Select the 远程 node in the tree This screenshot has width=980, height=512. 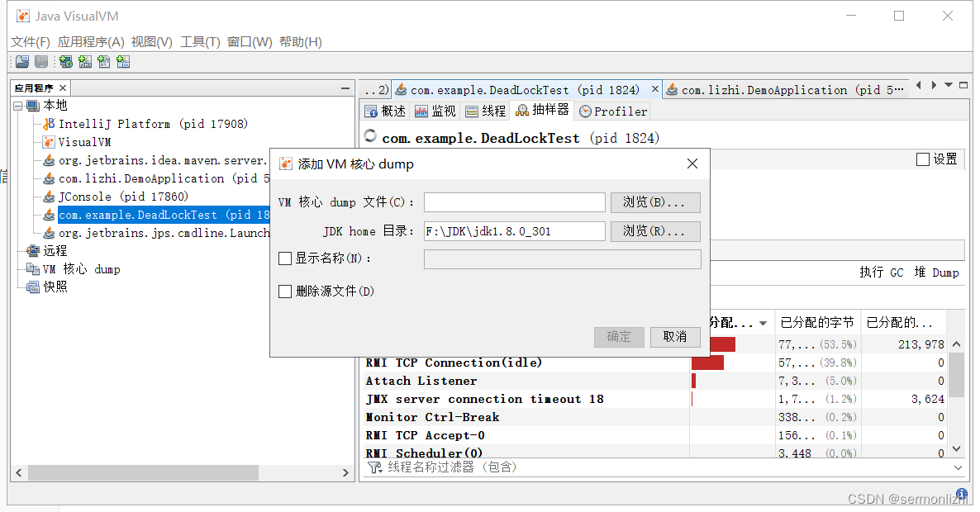point(55,251)
